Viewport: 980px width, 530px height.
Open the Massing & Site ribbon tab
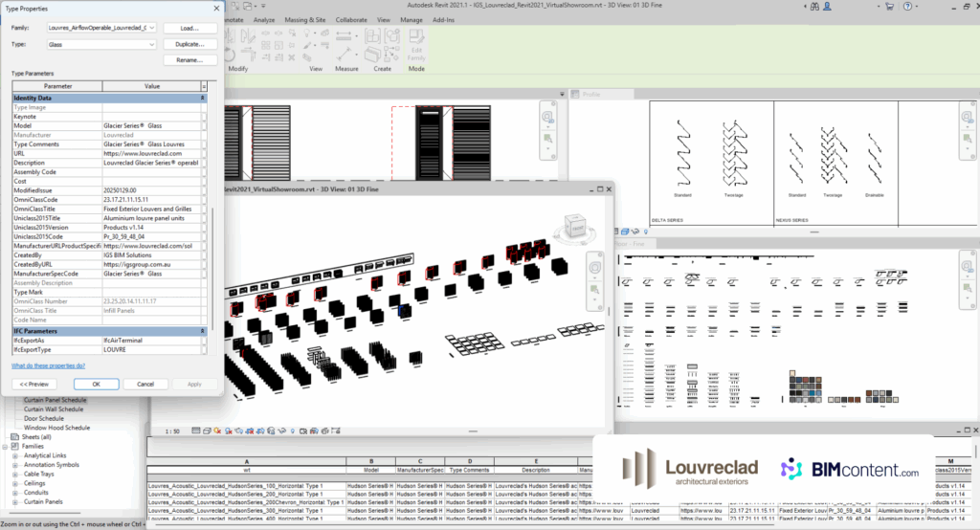click(x=305, y=19)
